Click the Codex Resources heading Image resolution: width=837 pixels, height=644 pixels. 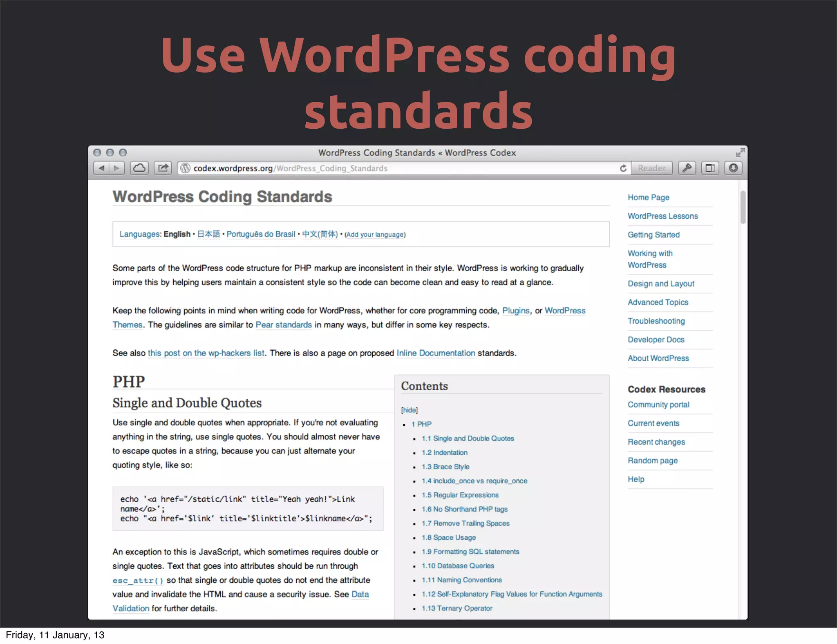click(667, 389)
